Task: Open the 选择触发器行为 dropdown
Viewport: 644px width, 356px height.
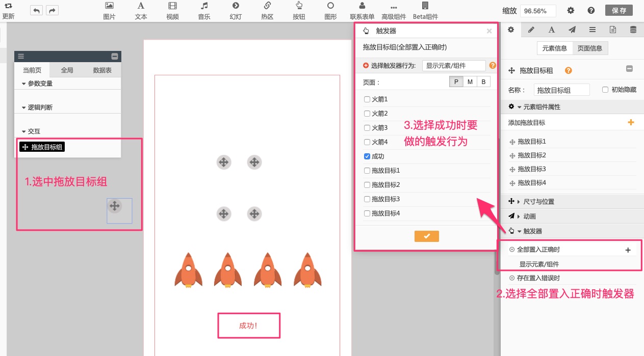Action: (x=453, y=66)
